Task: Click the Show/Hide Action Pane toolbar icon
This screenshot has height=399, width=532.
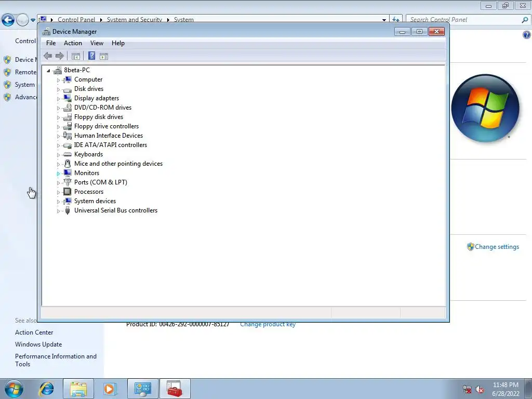Action: pyautogui.click(x=104, y=56)
